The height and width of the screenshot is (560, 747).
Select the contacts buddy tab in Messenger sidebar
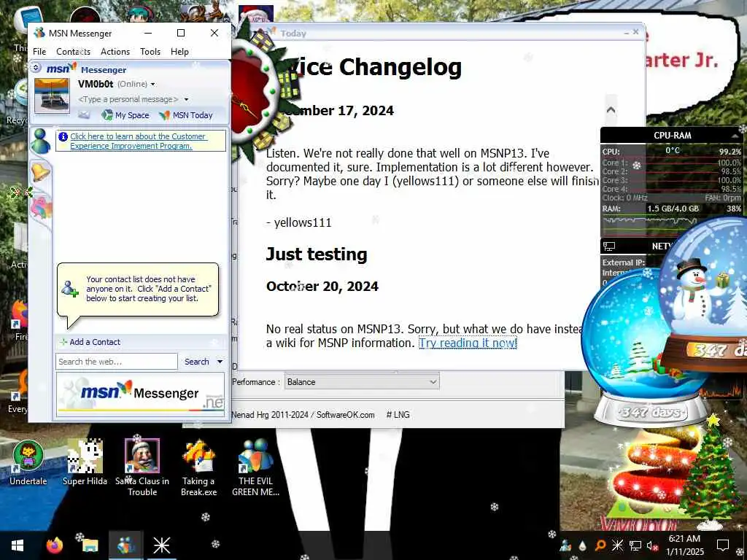point(41,141)
